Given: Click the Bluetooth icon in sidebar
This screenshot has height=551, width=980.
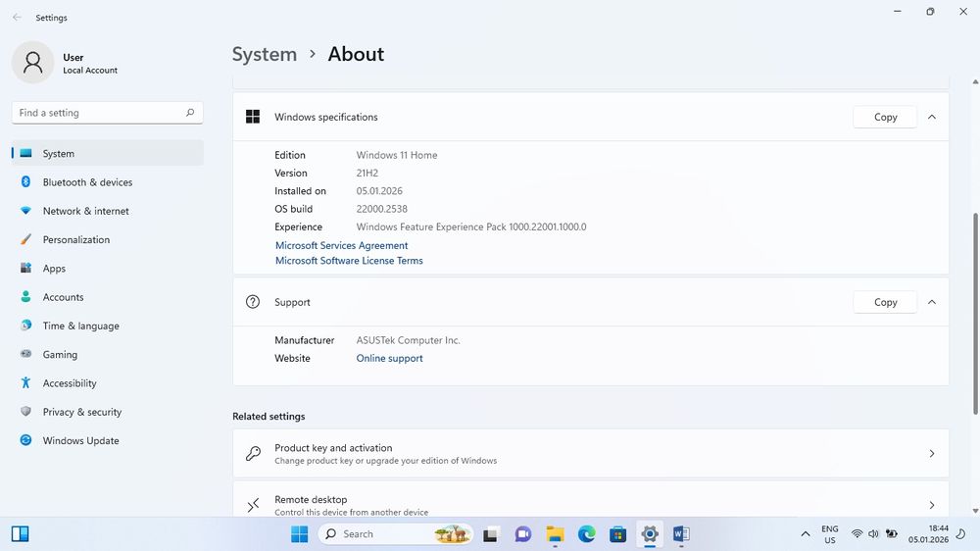Looking at the screenshot, I should pos(25,181).
